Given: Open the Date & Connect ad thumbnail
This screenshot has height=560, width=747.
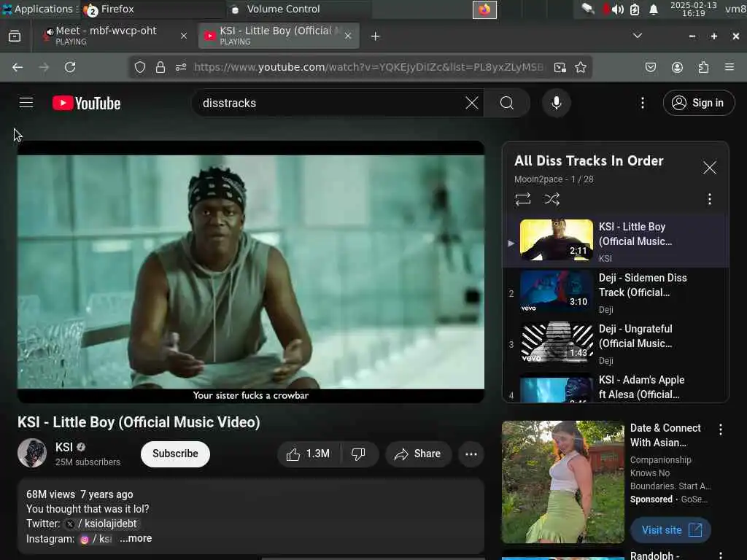Looking at the screenshot, I should [562, 482].
